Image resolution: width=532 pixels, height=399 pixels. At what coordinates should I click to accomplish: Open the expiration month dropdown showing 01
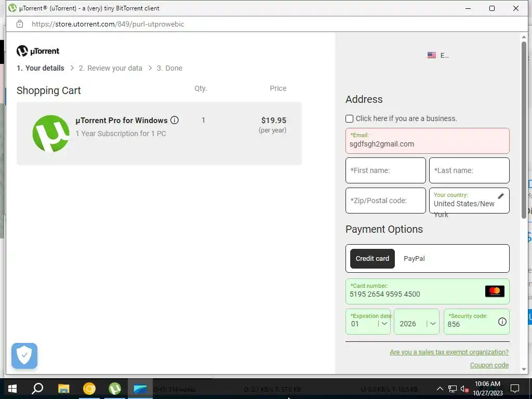point(368,322)
